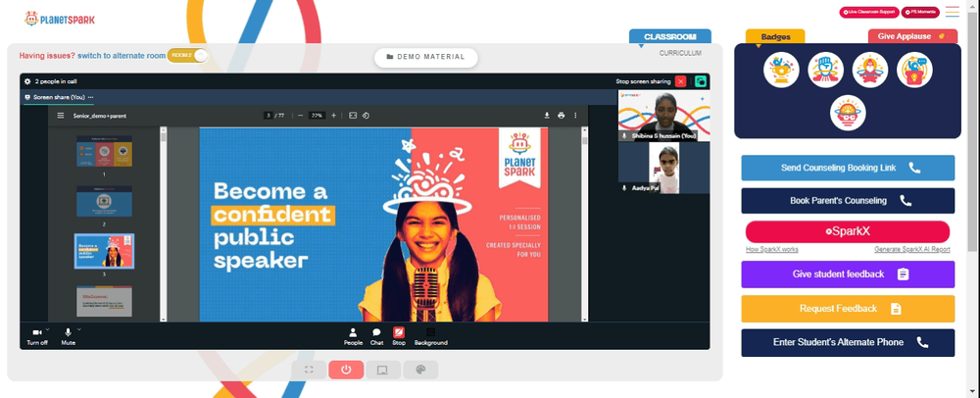This screenshot has width=980, height=398.
Task: Click switch to alternate room link
Action: [122, 56]
